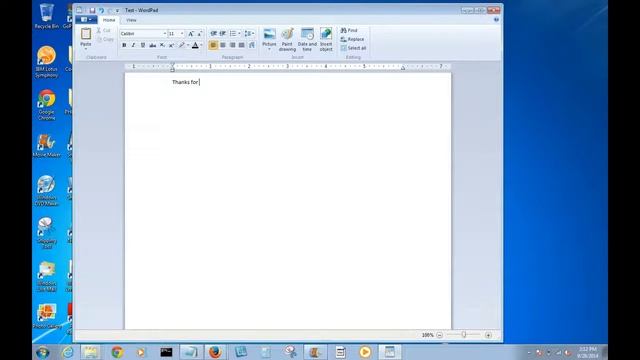Click the zoom in plus button
This screenshot has height=360, width=640.
tap(488, 335)
